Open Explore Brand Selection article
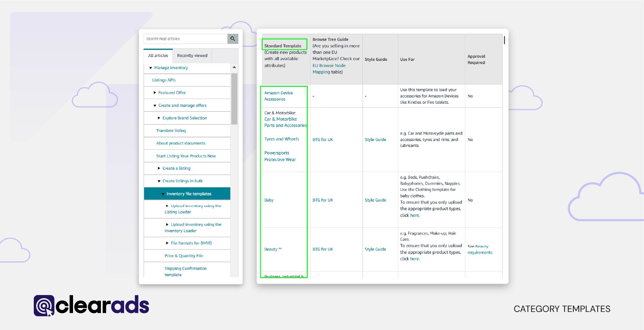Screen dimensions: 644x330 pyautogui.click(x=185, y=118)
